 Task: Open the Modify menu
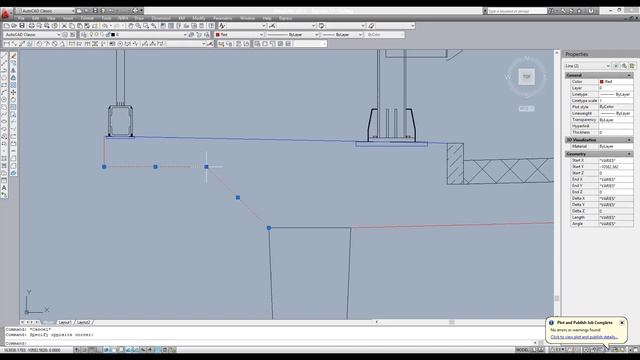click(199, 18)
